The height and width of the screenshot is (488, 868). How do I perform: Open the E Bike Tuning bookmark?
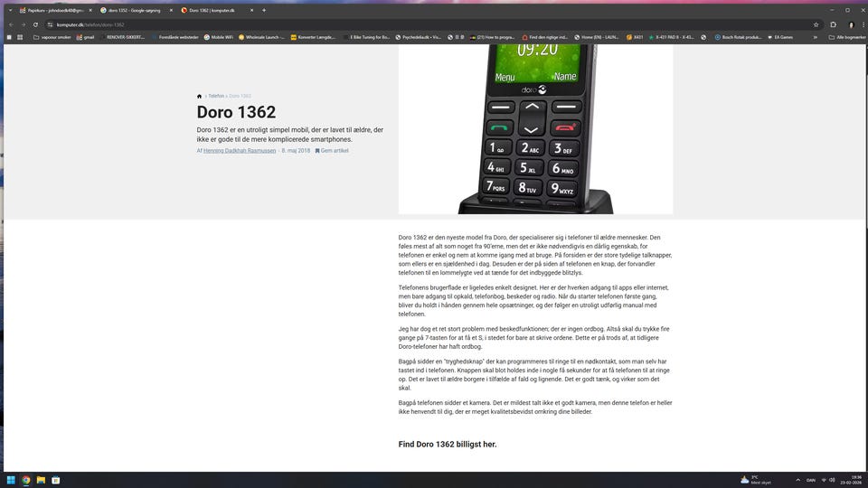click(366, 37)
